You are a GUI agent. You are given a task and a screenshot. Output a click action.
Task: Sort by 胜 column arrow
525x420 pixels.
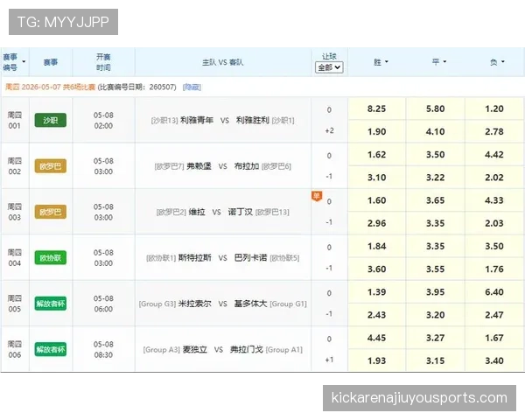tap(387, 62)
